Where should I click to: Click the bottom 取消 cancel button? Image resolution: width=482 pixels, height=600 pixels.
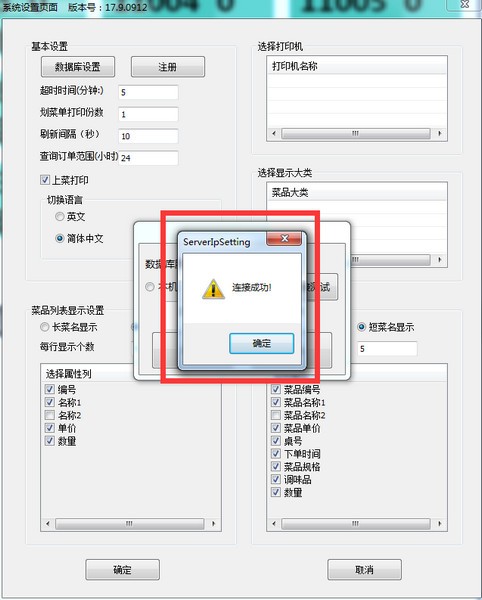click(x=364, y=570)
